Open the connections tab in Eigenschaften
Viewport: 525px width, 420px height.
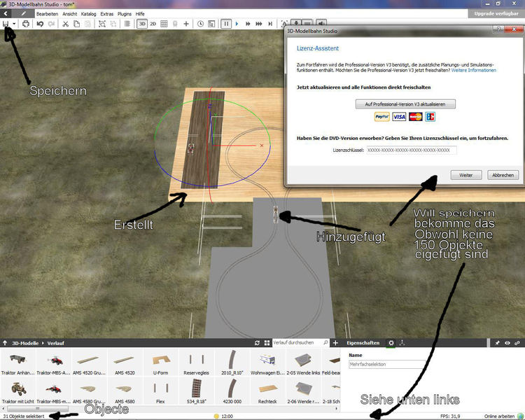point(402,343)
